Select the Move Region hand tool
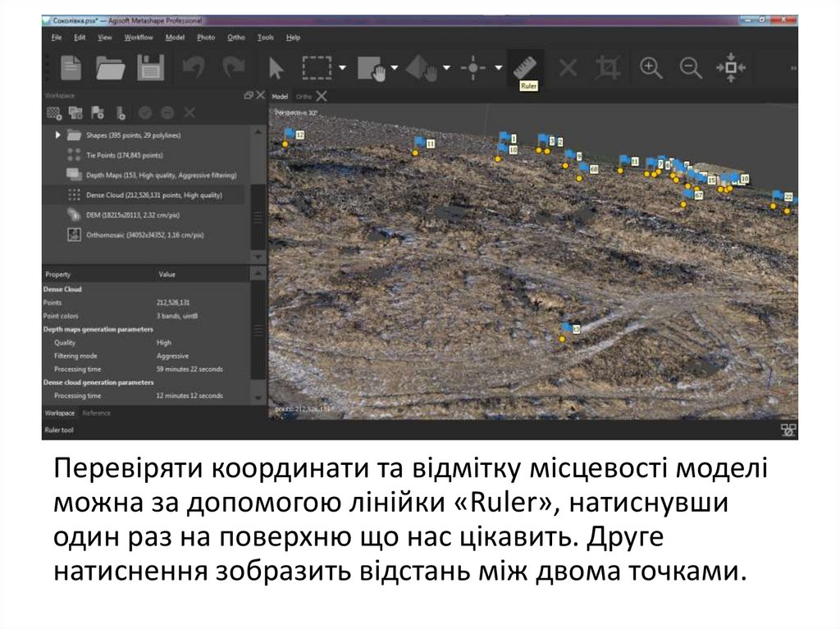840x629 pixels. click(372, 69)
